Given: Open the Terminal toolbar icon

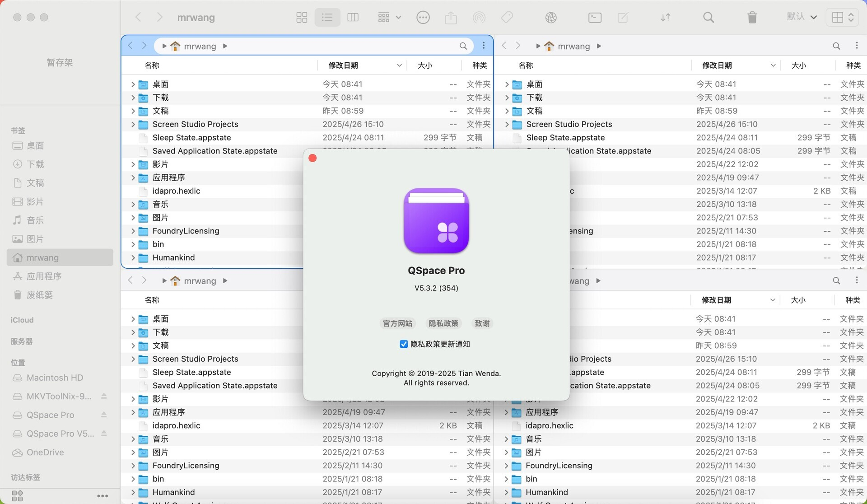Looking at the screenshot, I should pos(594,17).
